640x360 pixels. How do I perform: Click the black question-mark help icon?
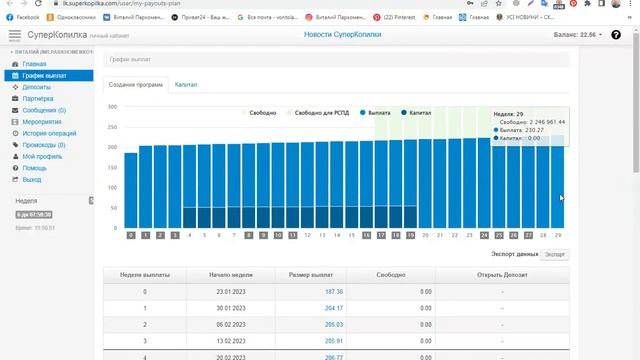coord(616,35)
